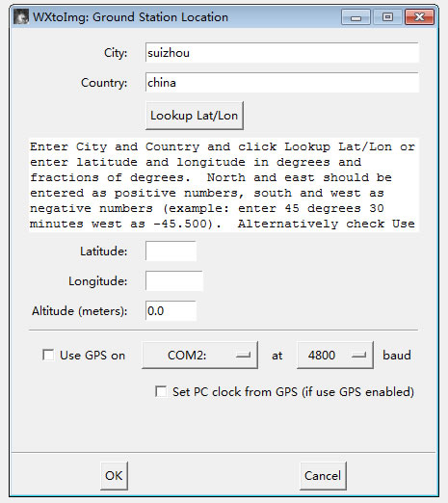
Task: Click the Lookup Lat/Lon button
Action: (x=195, y=116)
